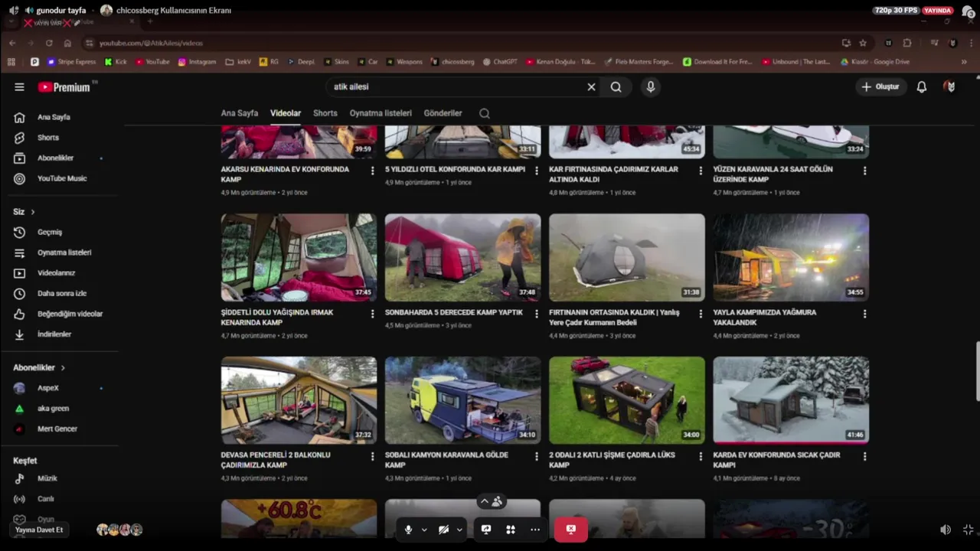980x551 pixels.
Task: Toggle the stream volume speaker icon
Action: pos(946,530)
